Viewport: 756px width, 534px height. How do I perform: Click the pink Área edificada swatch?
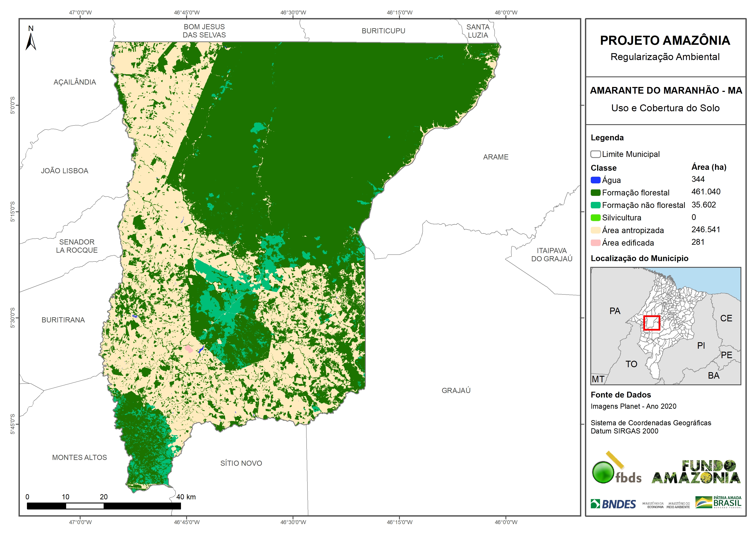click(595, 243)
